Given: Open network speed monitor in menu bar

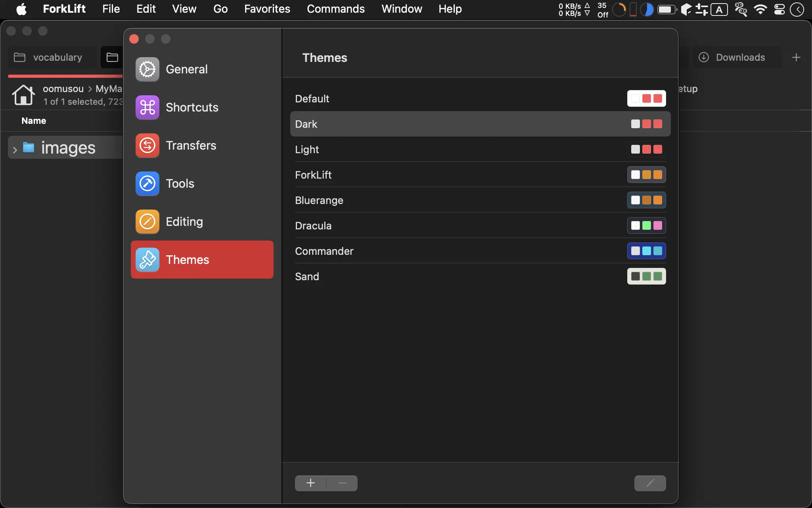Looking at the screenshot, I should pyautogui.click(x=575, y=10).
